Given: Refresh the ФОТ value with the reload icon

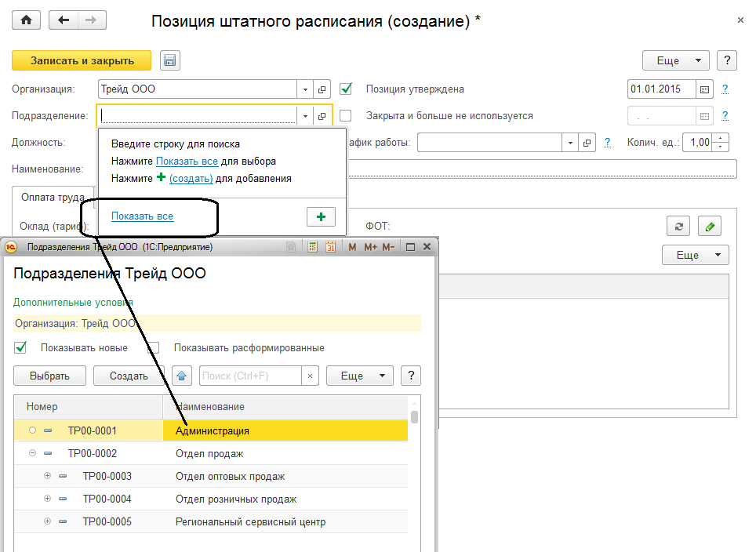Looking at the screenshot, I should (678, 226).
